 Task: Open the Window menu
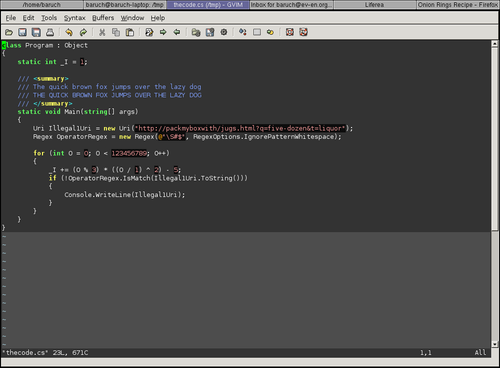click(132, 18)
